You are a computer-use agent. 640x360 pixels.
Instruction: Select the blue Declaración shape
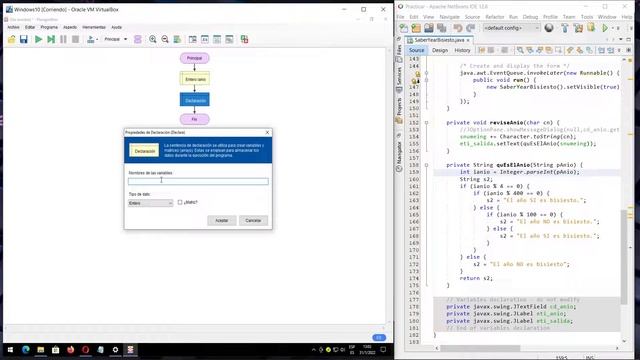tap(195, 100)
